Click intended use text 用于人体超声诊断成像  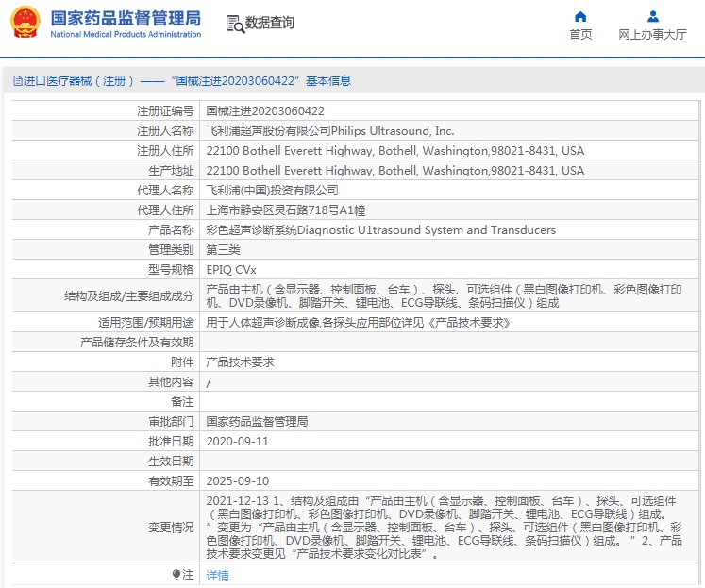pyautogui.click(x=358, y=323)
